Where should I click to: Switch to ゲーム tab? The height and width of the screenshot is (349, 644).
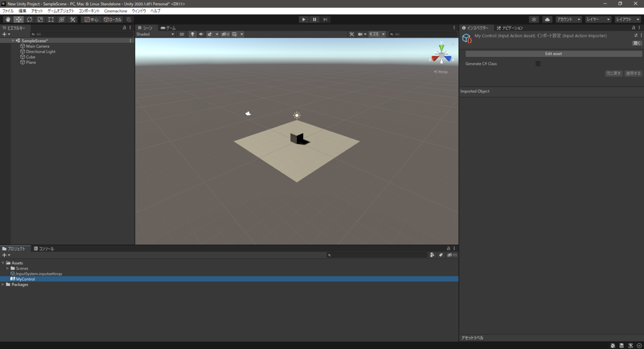tap(169, 28)
